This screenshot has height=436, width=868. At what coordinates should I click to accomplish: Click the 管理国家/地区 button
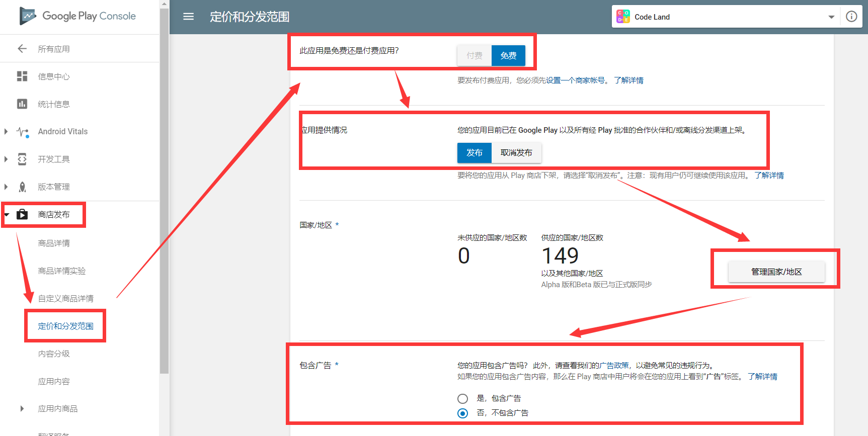(x=776, y=272)
